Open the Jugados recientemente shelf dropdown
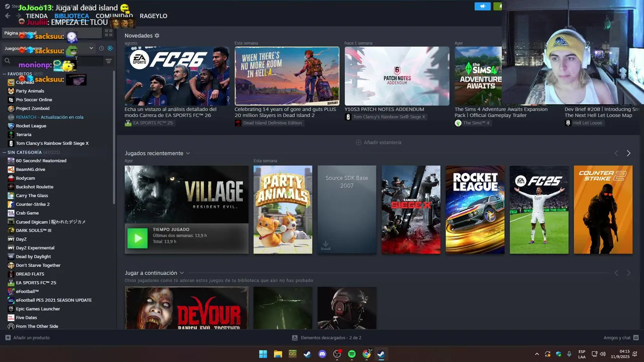644x362 pixels. pyautogui.click(x=188, y=153)
